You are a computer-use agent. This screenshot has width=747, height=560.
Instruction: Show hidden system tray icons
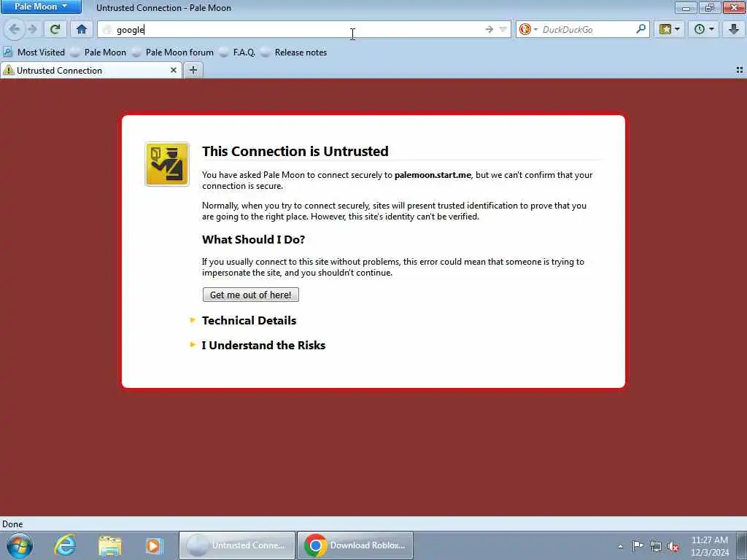(620, 545)
